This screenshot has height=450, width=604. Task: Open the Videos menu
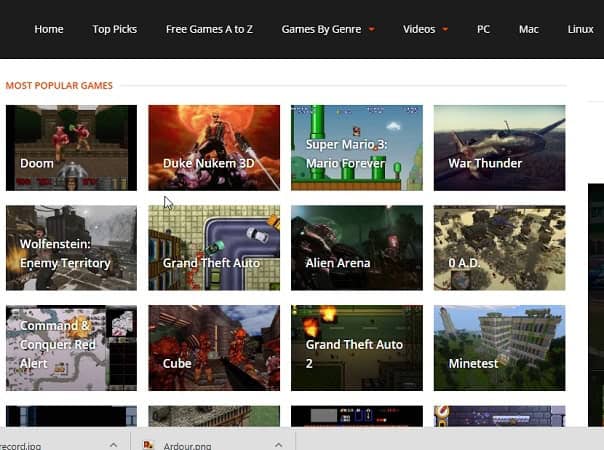419,29
